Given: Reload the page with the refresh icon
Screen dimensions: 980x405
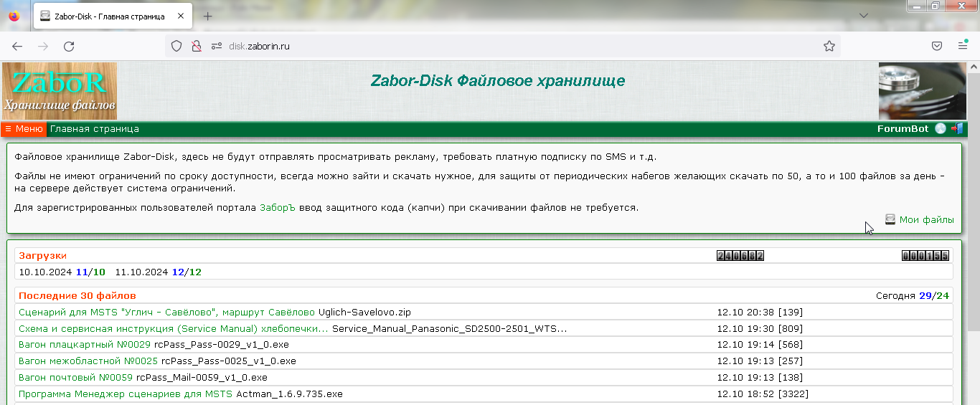Looking at the screenshot, I should (x=69, y=46).
